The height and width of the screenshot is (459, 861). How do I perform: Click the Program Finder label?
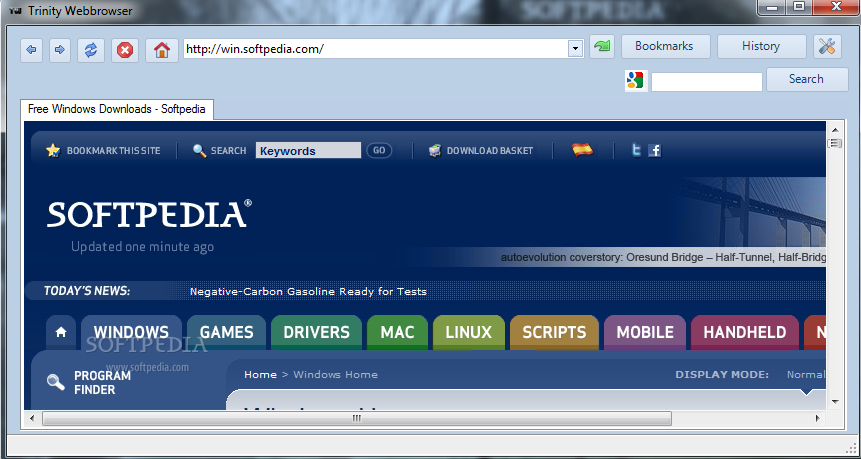(x=102, y=383)
